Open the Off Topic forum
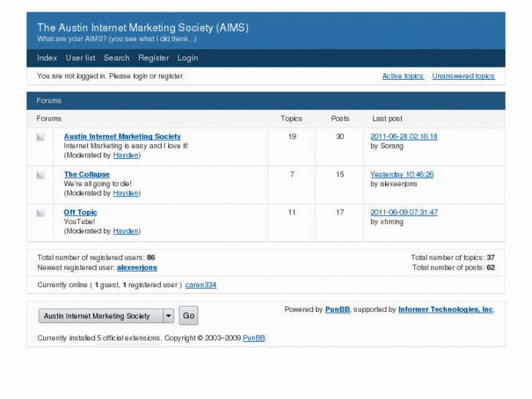532x399 pixels. click(80, 212)
